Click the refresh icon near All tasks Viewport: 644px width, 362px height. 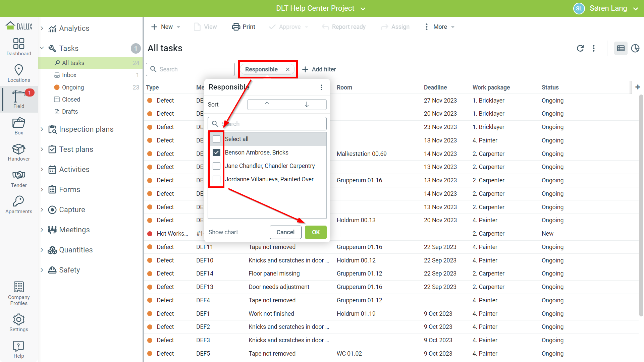[580, 48]
